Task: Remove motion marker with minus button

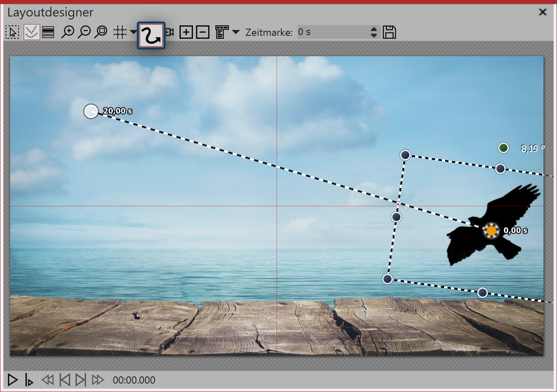Action: point(203,32)
